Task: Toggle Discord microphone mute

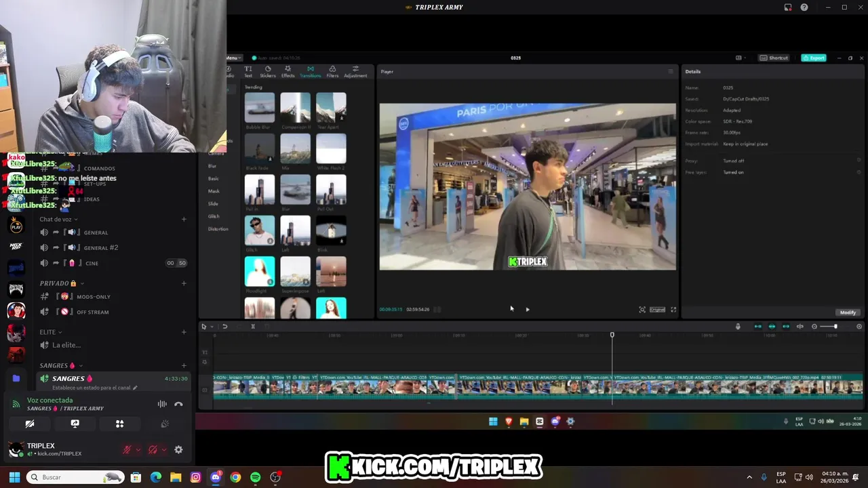Action: [127, 449]
